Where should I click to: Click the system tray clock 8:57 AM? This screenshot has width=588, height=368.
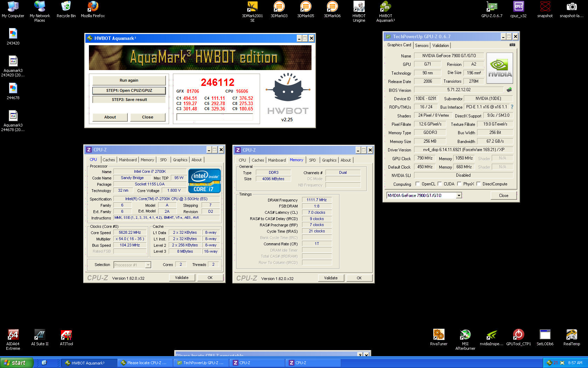tap(575, 363)
